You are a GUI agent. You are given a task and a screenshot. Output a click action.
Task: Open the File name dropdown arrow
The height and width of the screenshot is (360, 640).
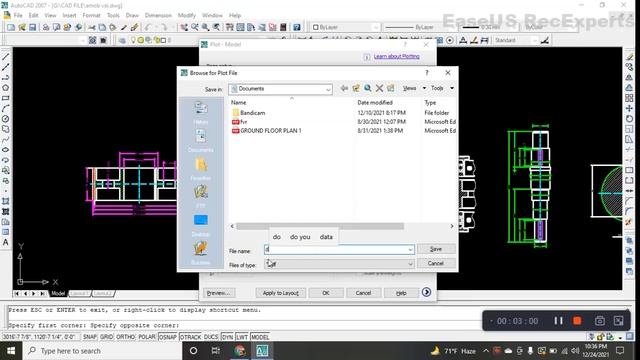pos(410,249)
